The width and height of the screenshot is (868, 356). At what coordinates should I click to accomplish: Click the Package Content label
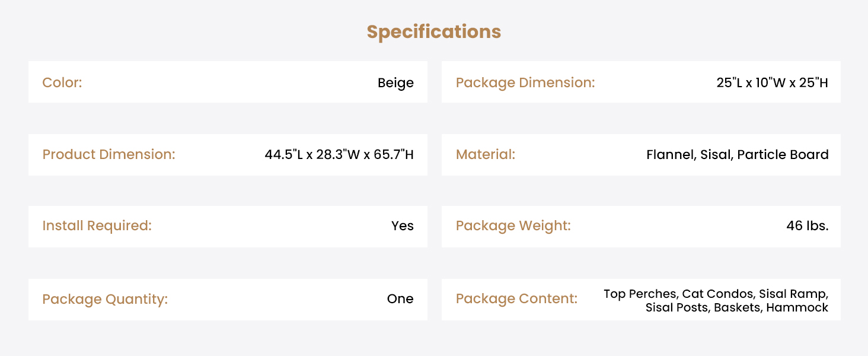point(516,299)
